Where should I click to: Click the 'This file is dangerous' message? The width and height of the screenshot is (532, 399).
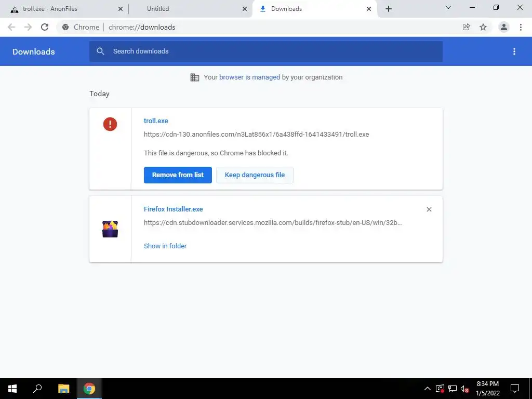coord(216,153)
